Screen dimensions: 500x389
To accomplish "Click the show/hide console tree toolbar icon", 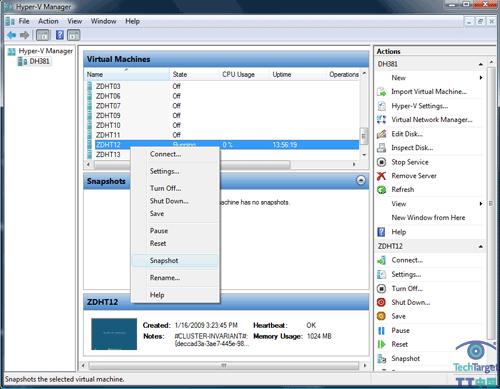I will 43,35.
